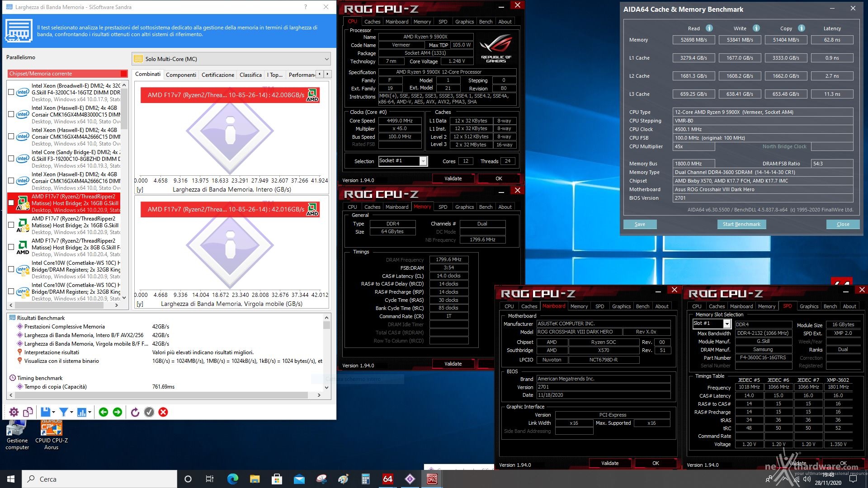Click Validate in CPU-Z Memory window
The image size is (868, 488).
(453, 364)
